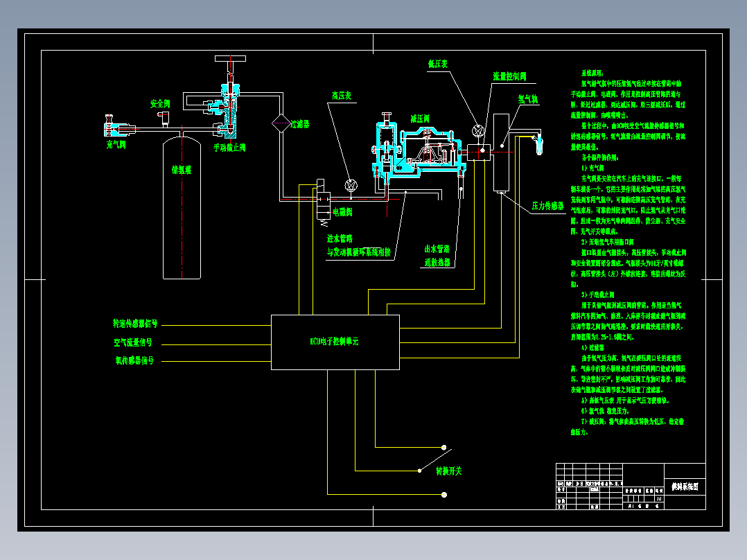
Task: Select the 手动截止阀 label
Action: pyautogui.click(x=229, y=148)
